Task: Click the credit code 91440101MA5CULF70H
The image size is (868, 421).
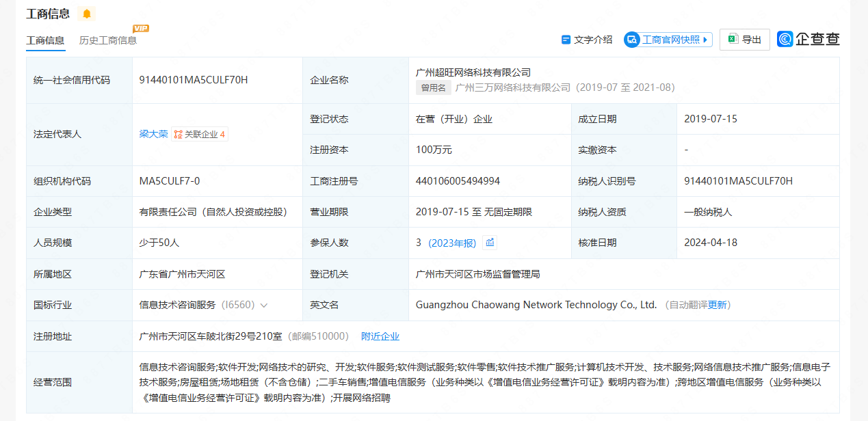Action: (x=194, y=80)
